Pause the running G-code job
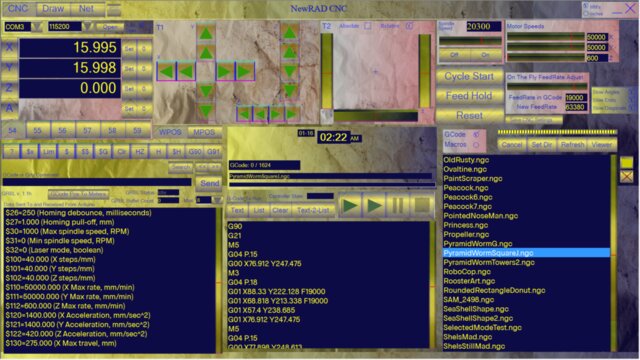This screenshot has height=360, width=640. 398,205
